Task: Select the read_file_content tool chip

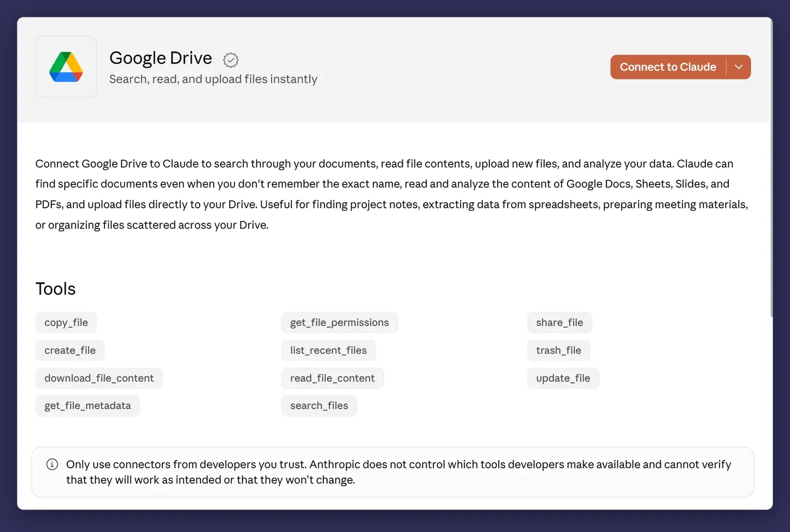Action: [x=332, y=378]
